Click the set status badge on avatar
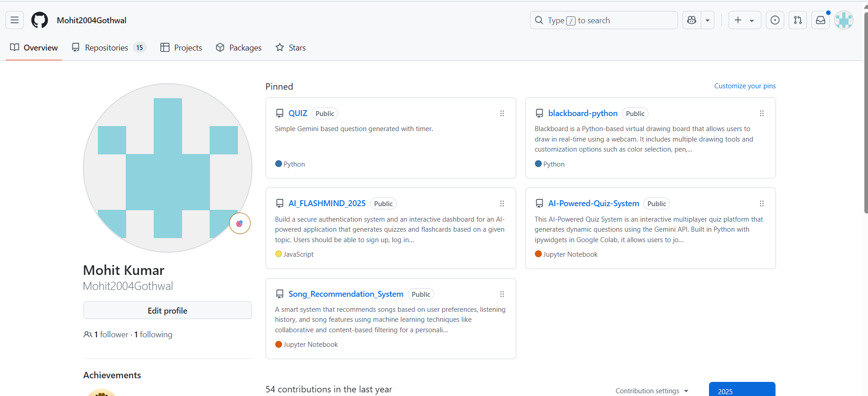Viewport: 868px width, 396px height. click(x=240, y=223)
